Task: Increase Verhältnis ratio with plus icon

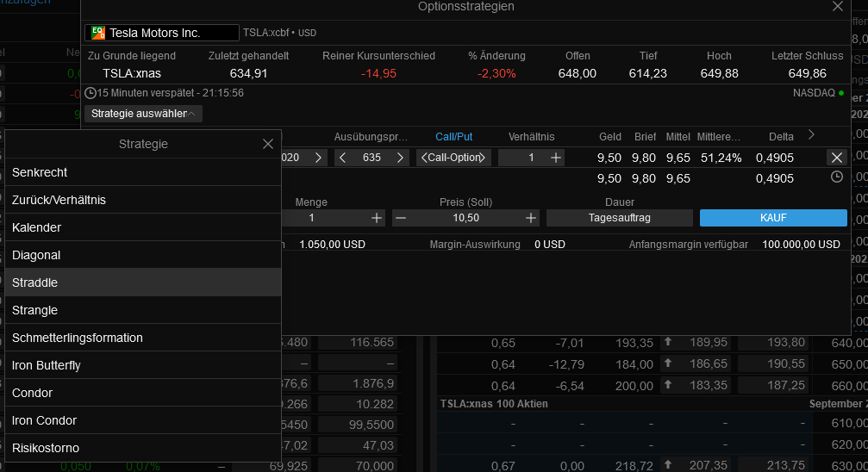Action: click(556, 158)
